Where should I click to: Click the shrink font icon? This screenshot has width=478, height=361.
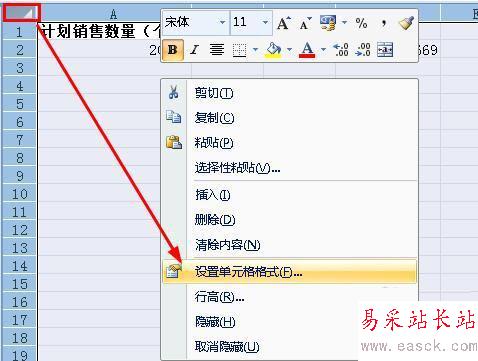[305, 23]
